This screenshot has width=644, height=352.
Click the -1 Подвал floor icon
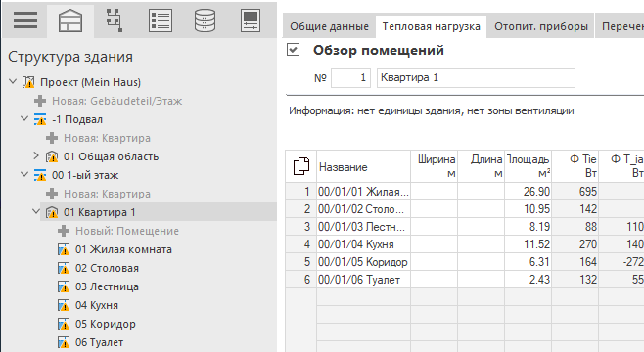click(40, 119)
